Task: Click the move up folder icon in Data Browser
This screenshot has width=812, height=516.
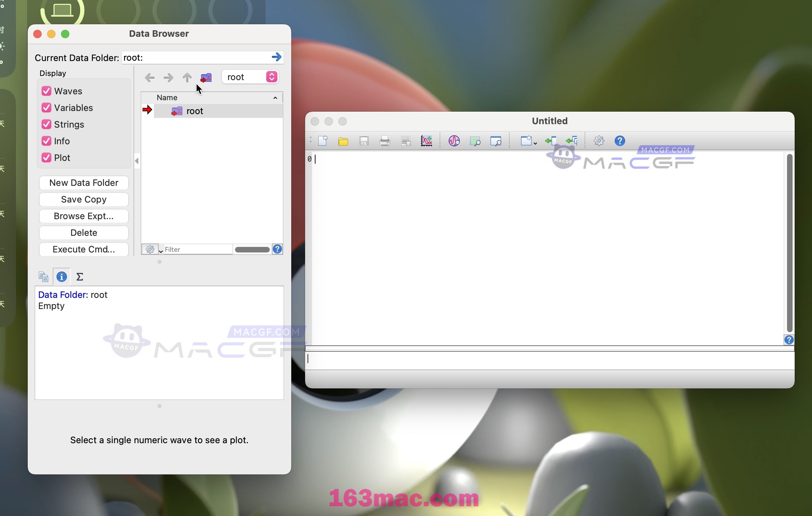Action: click(187, 77)
